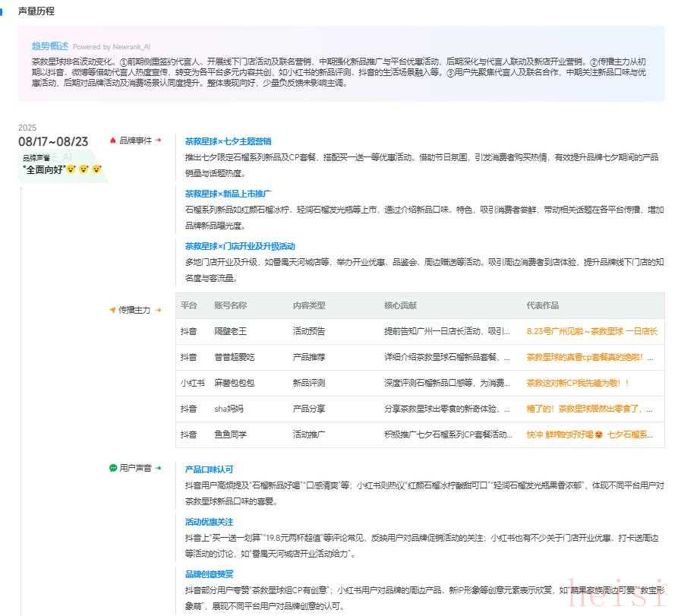Click the megaphone icon beside 传播主力

coord(113,310)
